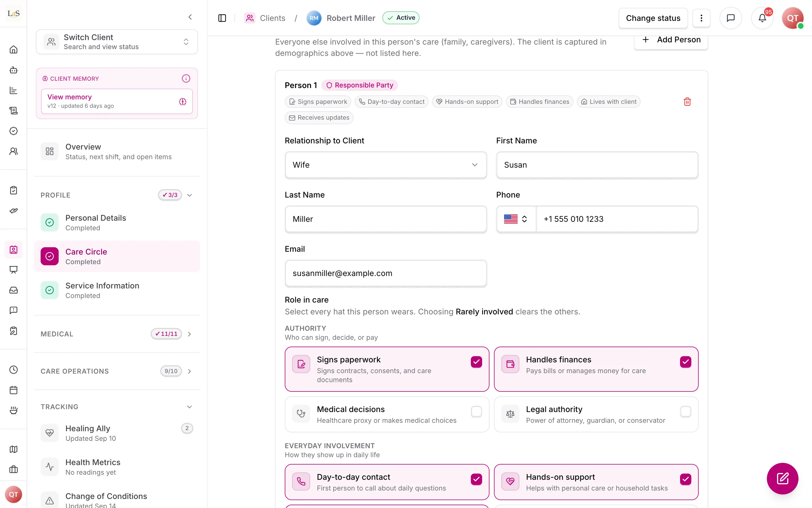
Task: Collapse the client sidebar with left chevron
Action: click(190, 17)
